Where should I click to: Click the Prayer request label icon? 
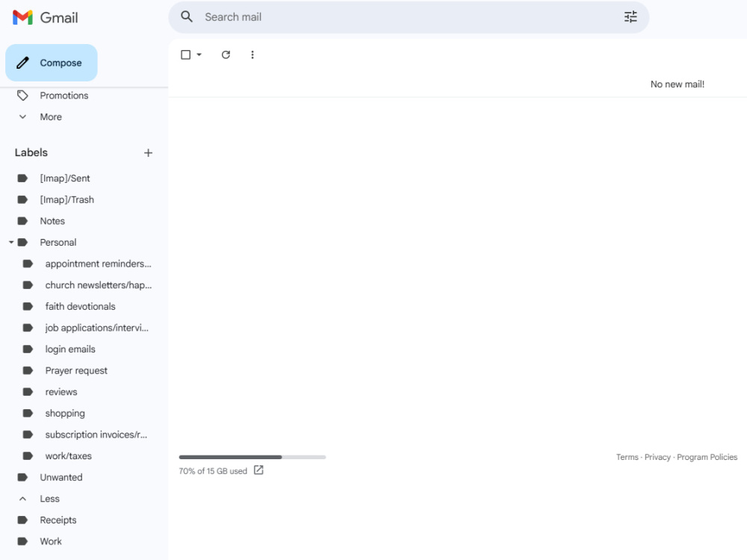click(x=28, y=370)
